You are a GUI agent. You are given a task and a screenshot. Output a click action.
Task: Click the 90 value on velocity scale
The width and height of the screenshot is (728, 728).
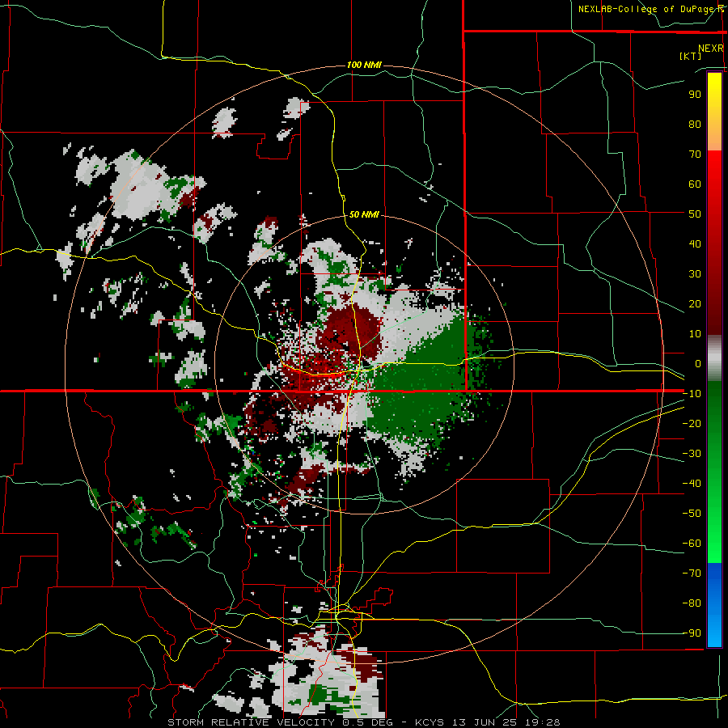695,95
